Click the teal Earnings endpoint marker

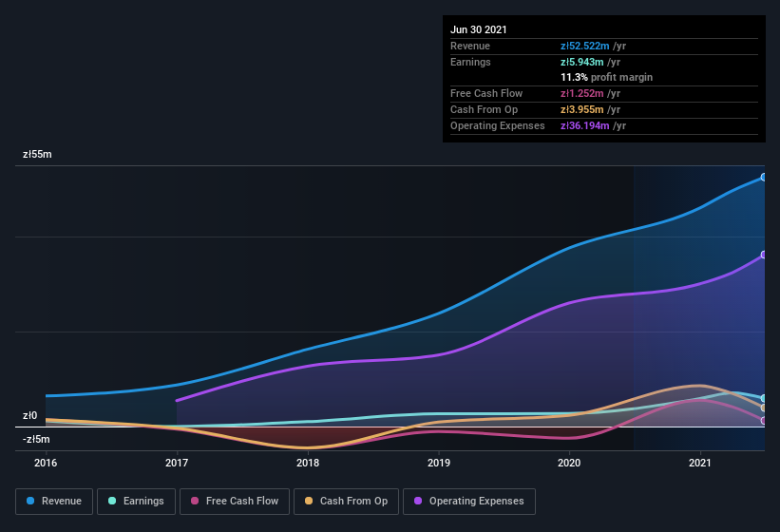point(764,398)
